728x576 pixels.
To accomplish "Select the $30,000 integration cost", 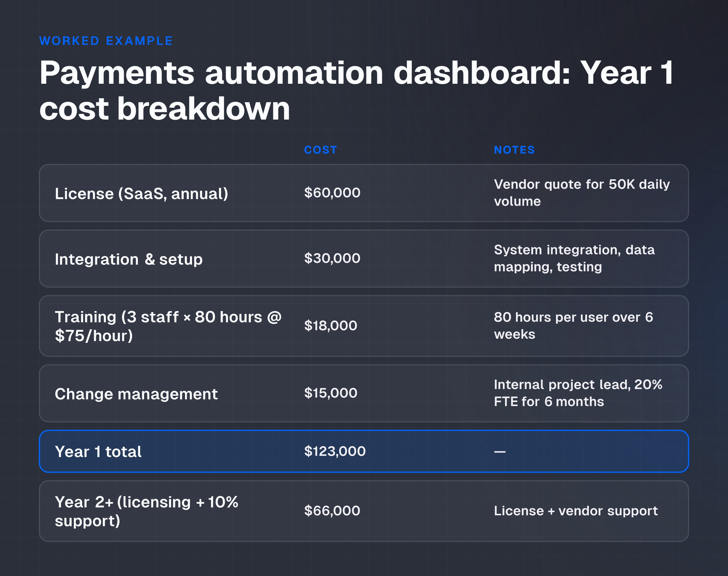I will [332, 258].
